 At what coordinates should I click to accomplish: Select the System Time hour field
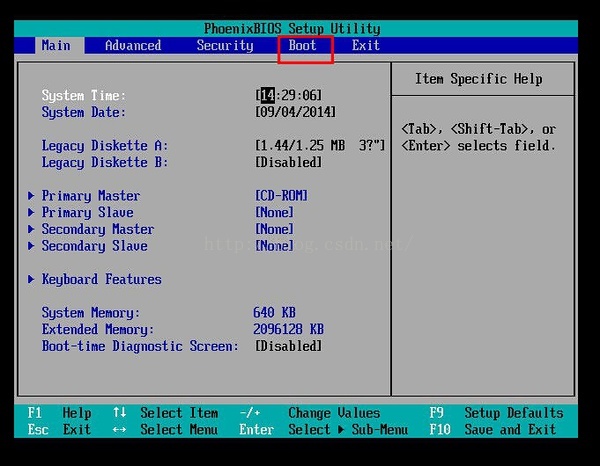(x=267, y=95)
